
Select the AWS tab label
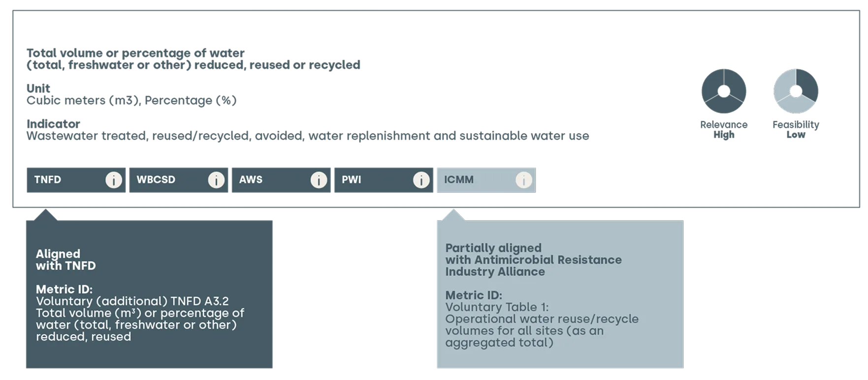251,180
